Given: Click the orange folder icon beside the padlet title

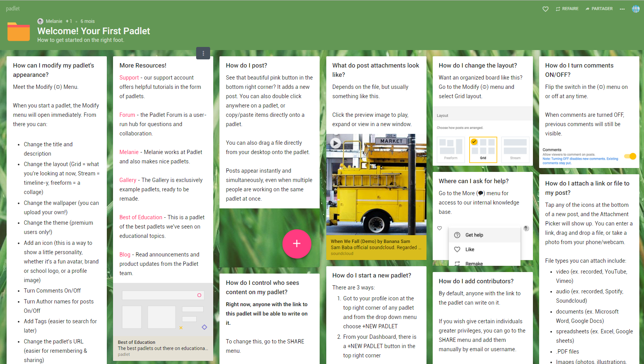Looking at the screenshot, I should pyautogui.click(x=18, y=31).
